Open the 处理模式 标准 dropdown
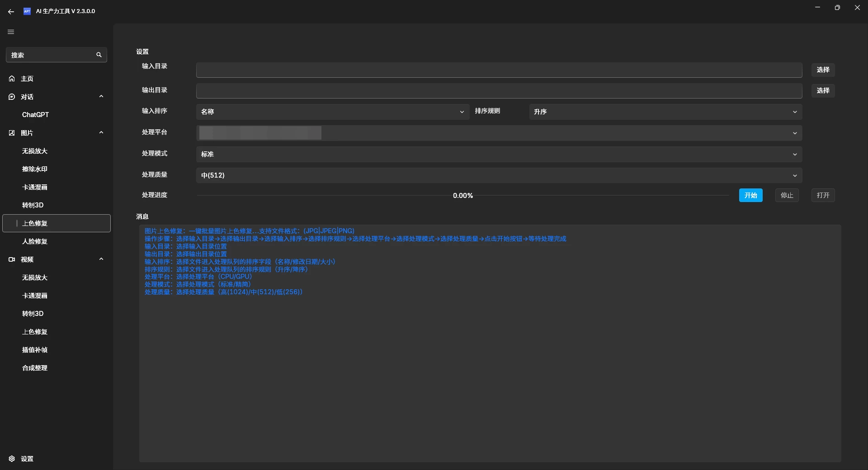This screenshot has height=470, width=868. (499, 154)
